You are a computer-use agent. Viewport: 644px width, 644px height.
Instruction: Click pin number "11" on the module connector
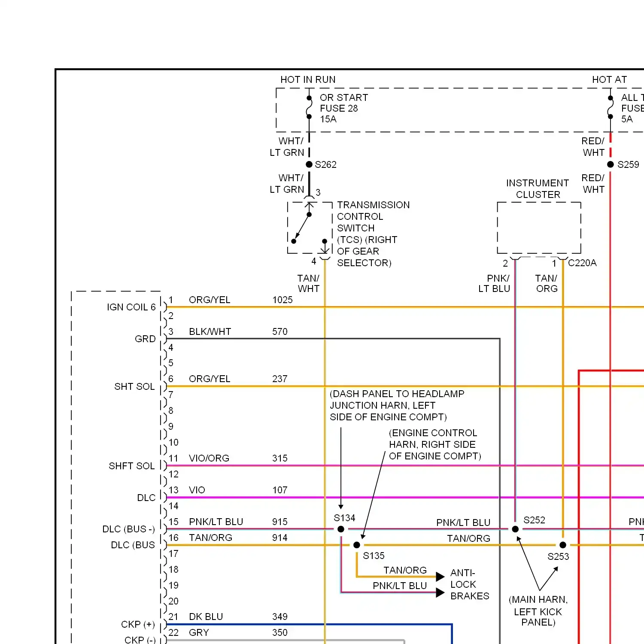(x=173, y=458)
